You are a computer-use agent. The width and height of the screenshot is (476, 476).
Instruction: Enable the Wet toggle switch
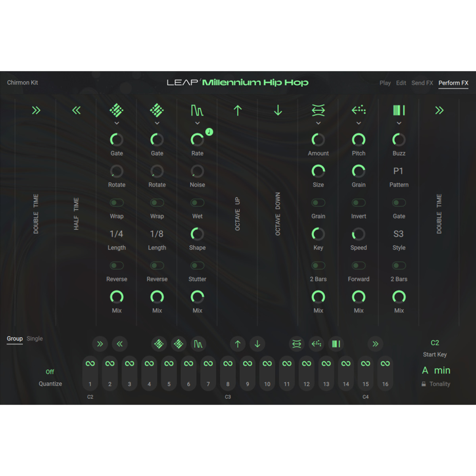[197, 203]
